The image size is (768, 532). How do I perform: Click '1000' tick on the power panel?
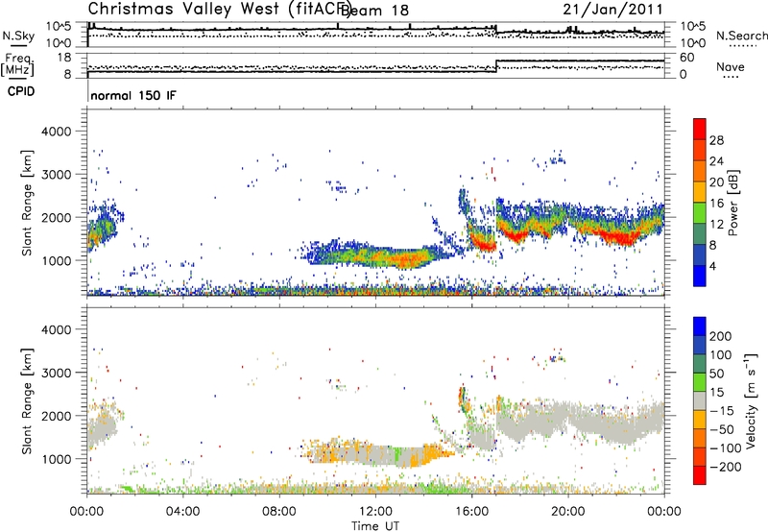pos(56,260)
